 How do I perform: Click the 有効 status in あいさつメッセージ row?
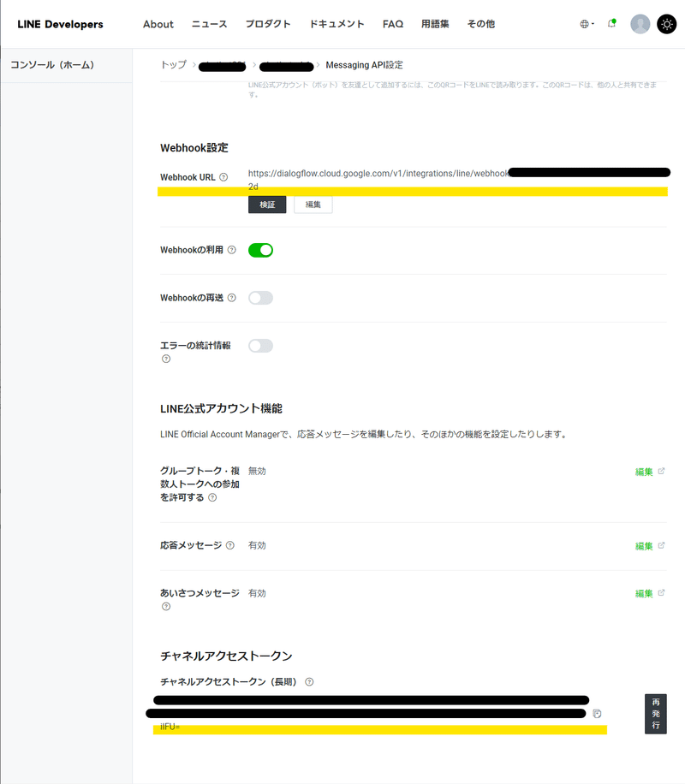click(x=257, y=593)
